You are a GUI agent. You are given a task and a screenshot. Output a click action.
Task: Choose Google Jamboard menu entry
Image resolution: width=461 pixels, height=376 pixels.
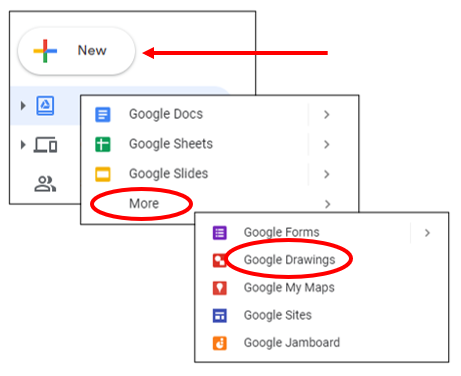click(292, 343)
